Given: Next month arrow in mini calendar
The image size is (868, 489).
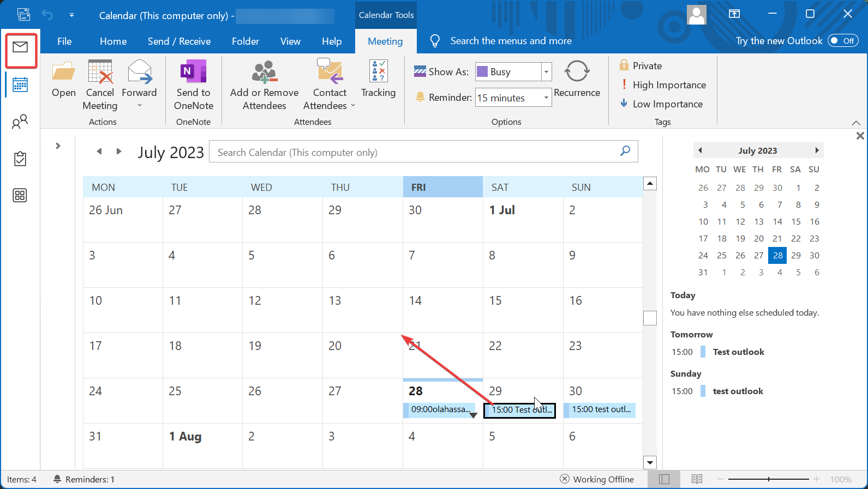Looking at the screenshot, I should 817,150.
